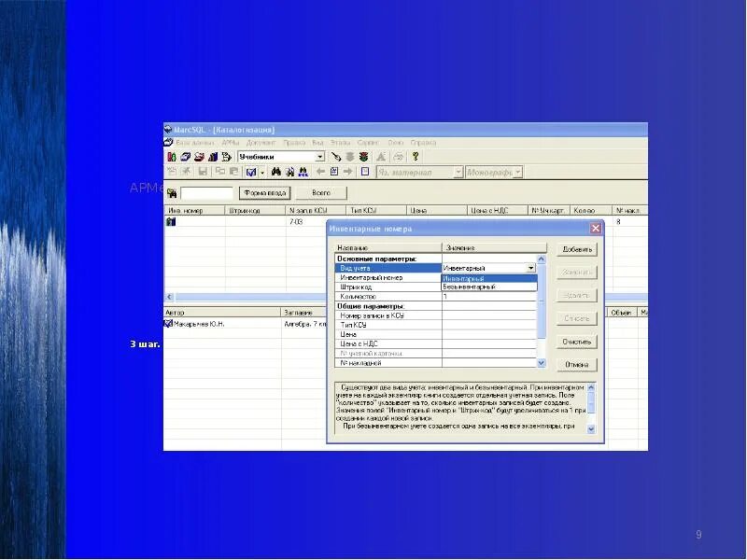The height and width of the screenshot is (560, 747).
Task: Click the search icon left of the empty field
Action: 172,193
